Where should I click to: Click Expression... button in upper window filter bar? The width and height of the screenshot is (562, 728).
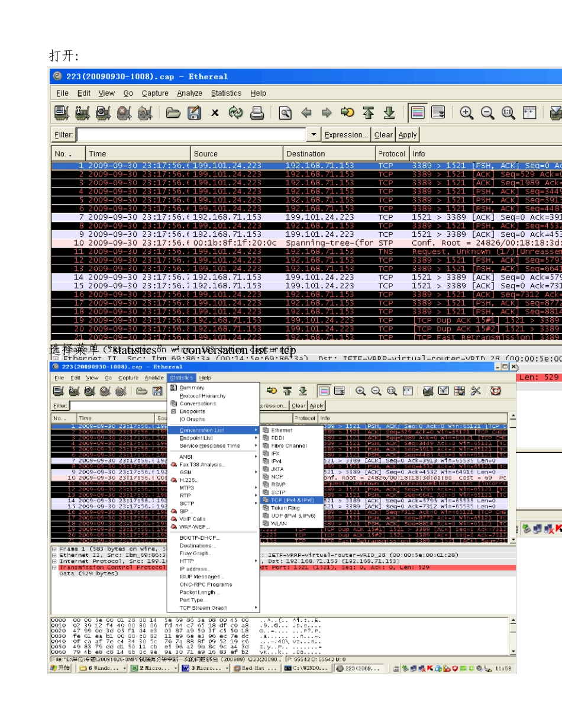346,135
